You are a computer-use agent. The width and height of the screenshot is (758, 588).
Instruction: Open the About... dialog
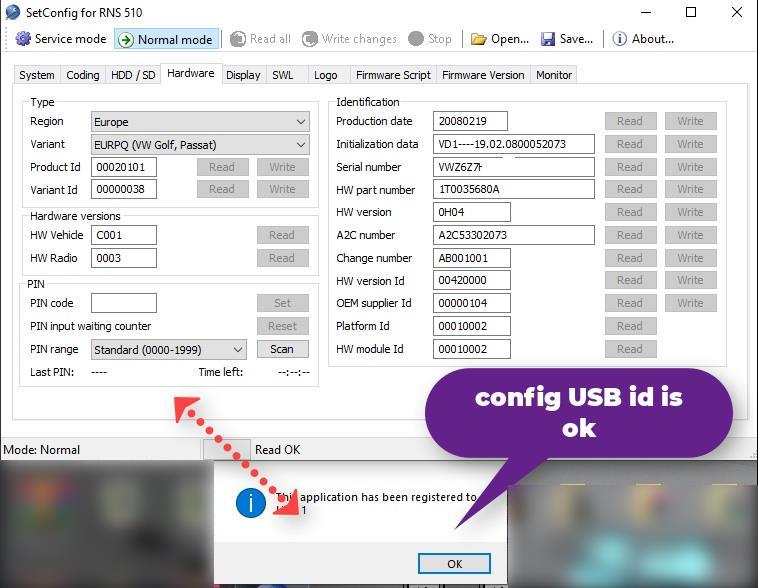[643, 39]
